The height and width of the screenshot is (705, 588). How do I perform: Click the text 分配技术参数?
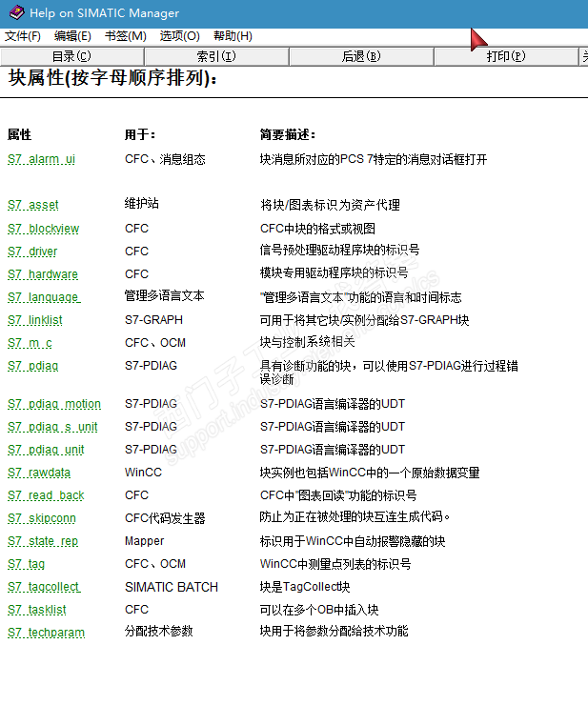coord(159,632)
